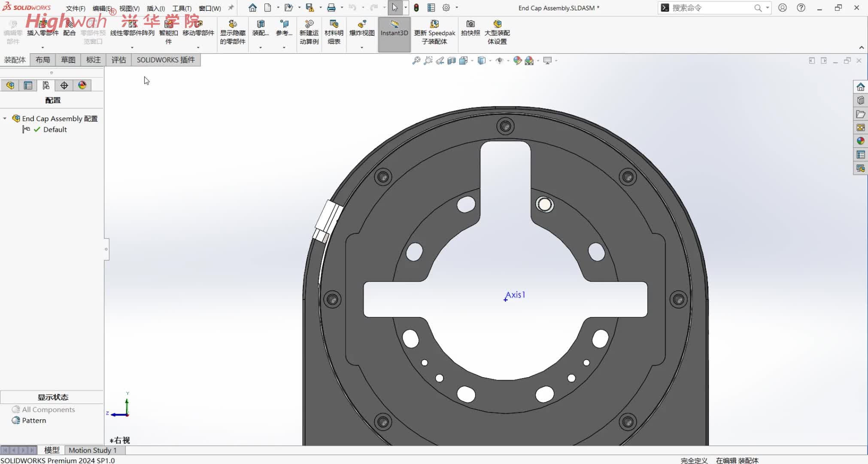Expand the Display Style dropdown arrow

(490, 61)
